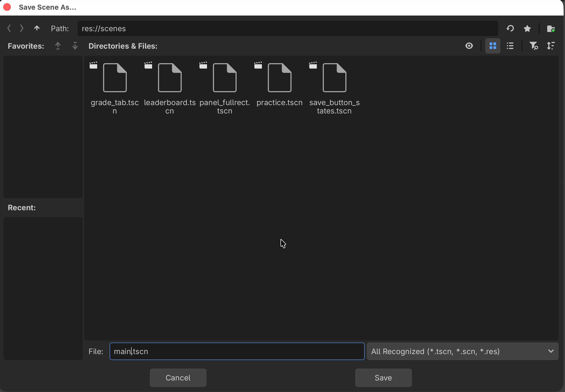
Task: Toggle the file name filter
Action: pyautogui.click(x=534, y=46)
